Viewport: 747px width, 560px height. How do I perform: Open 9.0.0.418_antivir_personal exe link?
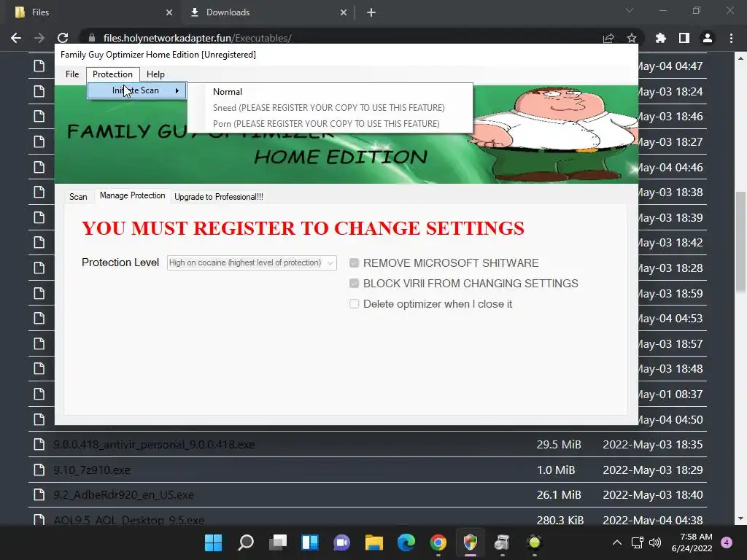tap(154, 445)
